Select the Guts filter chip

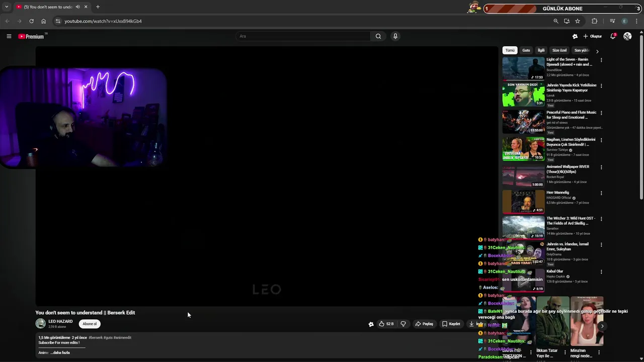click(x=526, y=50)
